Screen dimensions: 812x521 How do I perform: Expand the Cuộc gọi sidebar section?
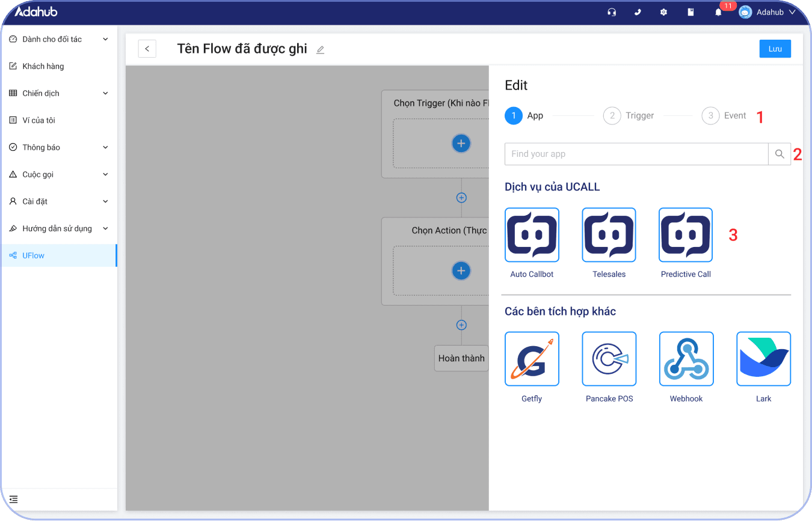[58, 174]
